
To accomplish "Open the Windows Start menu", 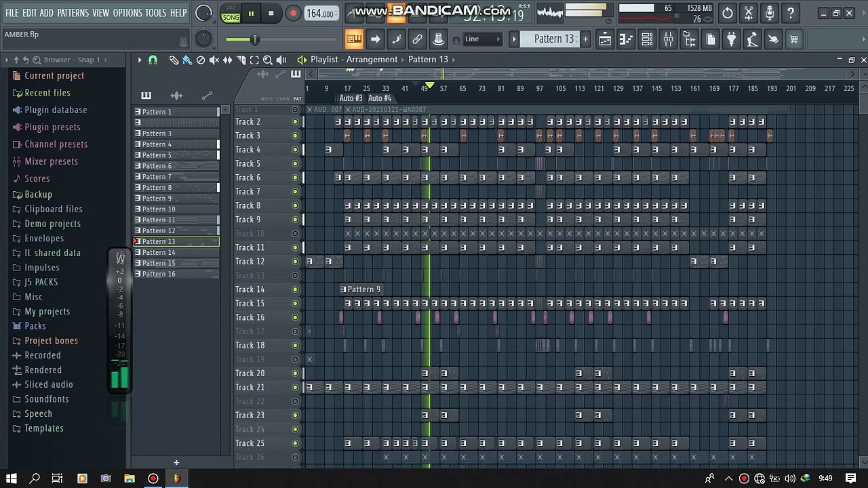I will coord(12,479).
